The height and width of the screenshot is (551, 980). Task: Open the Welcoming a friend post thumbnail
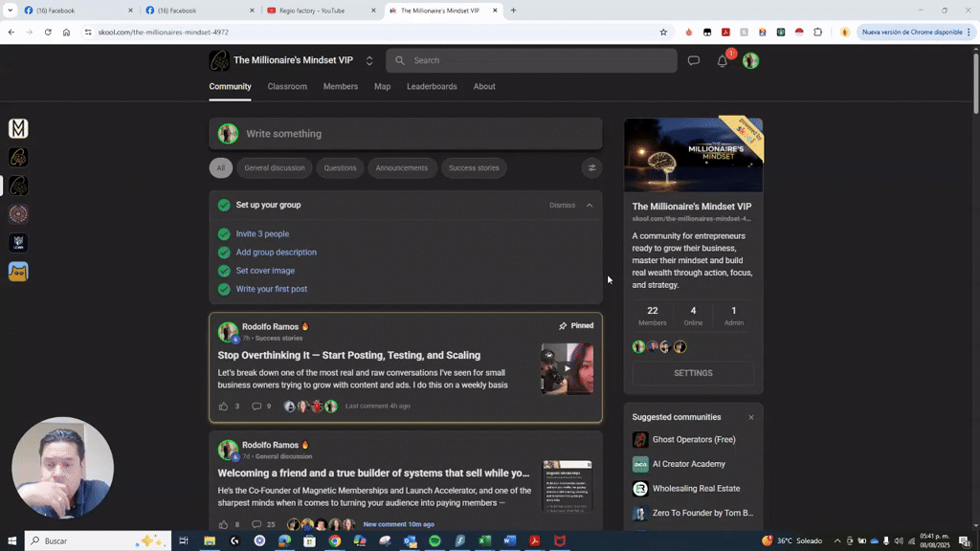point(568,487)
